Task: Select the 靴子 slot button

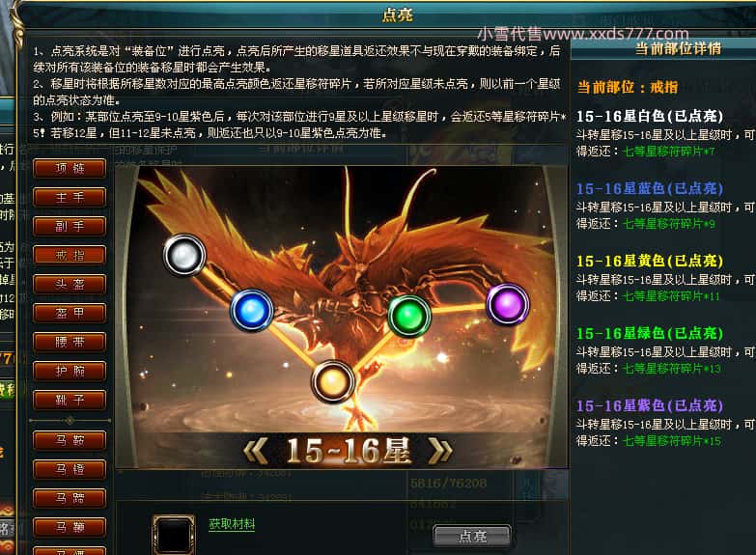Action: [70, 400]
